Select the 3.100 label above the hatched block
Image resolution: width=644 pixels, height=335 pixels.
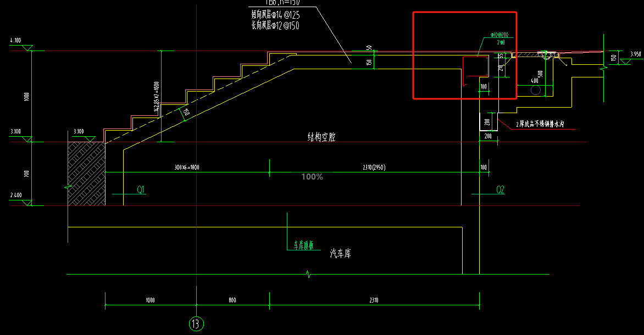tap(79, 131)
